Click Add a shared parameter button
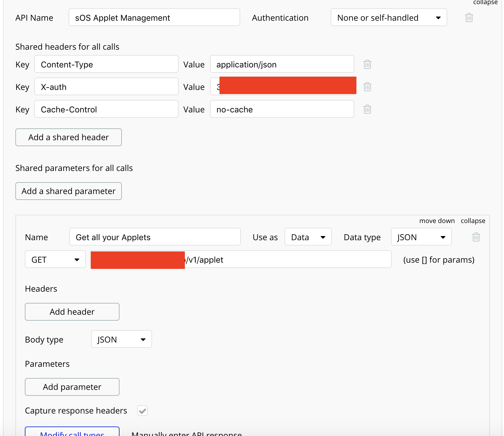 (x=69, y=191)
